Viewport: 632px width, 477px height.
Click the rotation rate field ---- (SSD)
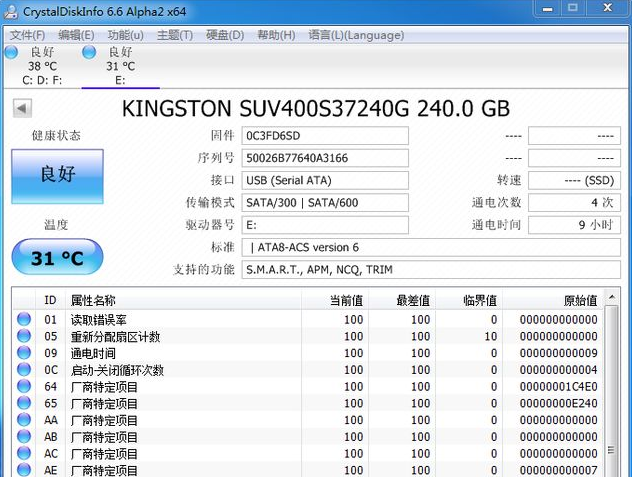pos(574,180)
